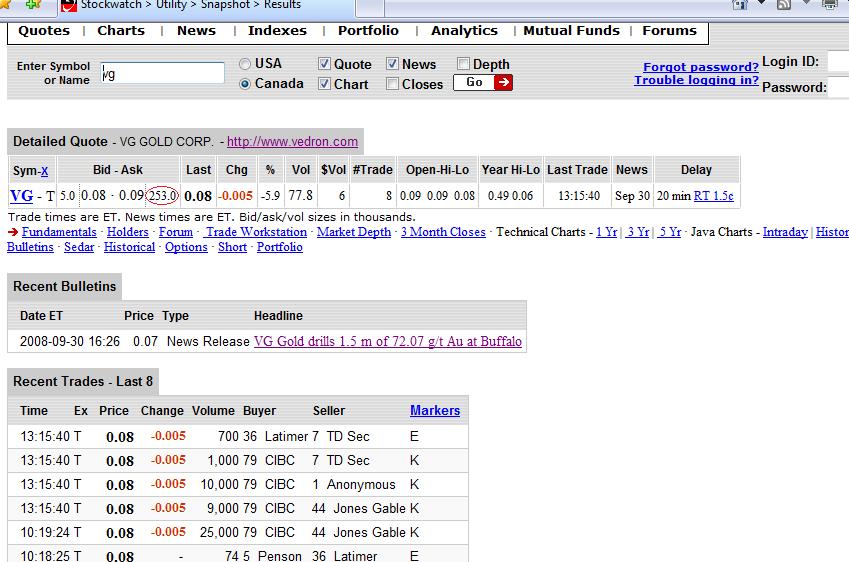The image size is (849, 562).
Task: Click the 0.49 0.06 Year Hi-Lo value
Action: 510,196
